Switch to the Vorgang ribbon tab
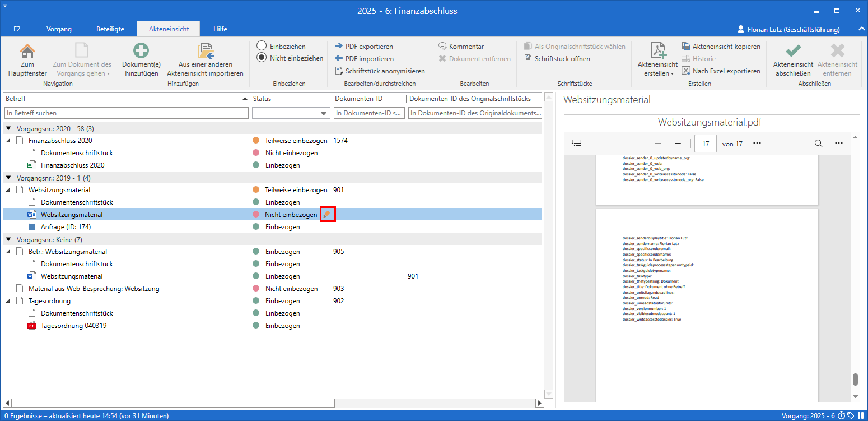Image resolution: width=868 pixels, height=421 pixels. tap(59, 29)
